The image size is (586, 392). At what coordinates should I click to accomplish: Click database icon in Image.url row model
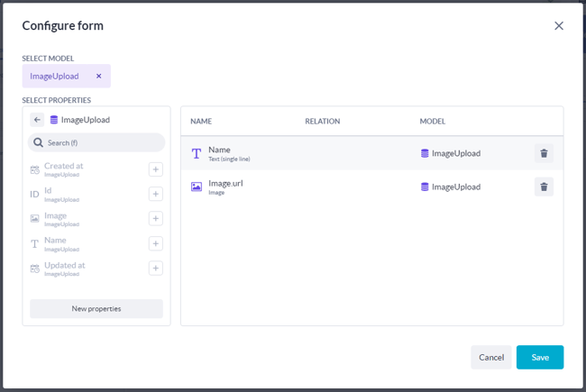pyautogui.click(x=425, y=187)
